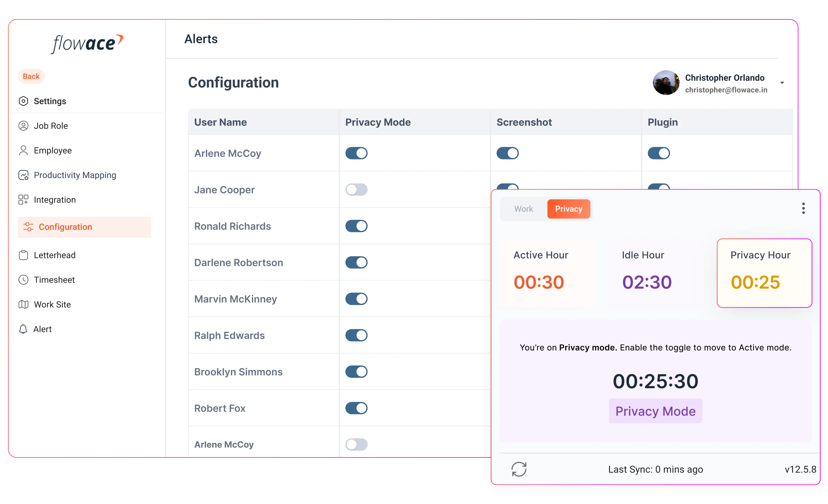The width and height of the screenshot is (828, 504).
Task: Toggle Privacy Mode for Ralph Edwards
Action: click(356, 335)
